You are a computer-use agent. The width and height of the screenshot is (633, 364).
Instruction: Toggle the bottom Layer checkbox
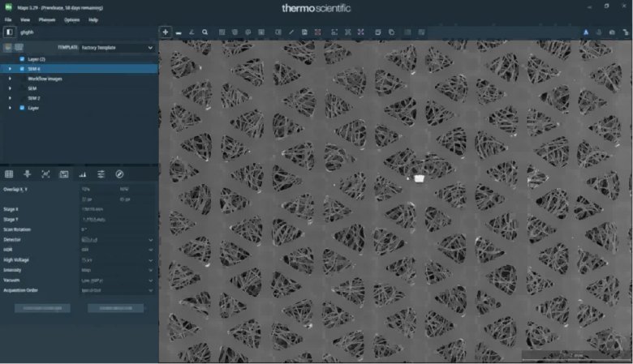coord(22,107)
